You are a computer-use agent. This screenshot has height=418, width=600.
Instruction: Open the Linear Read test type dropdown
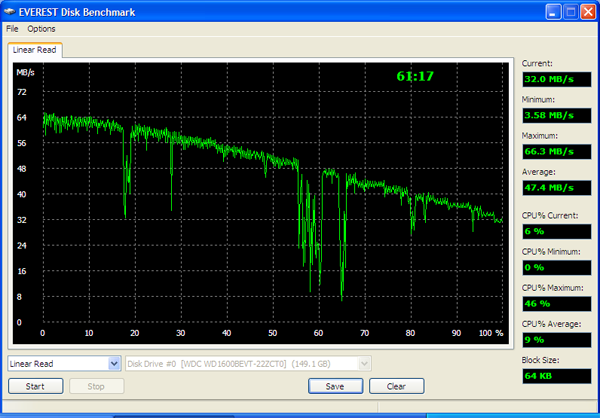tap(64, 364)
